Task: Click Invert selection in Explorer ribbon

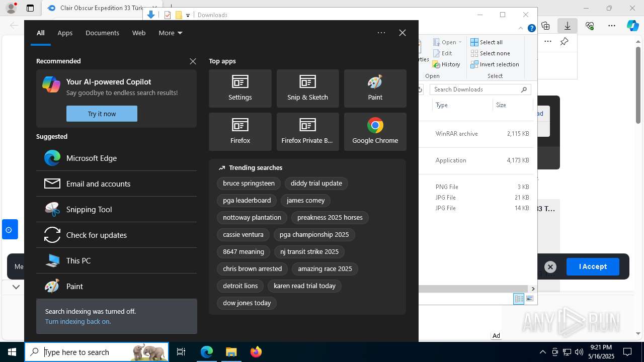Action: 495,64
